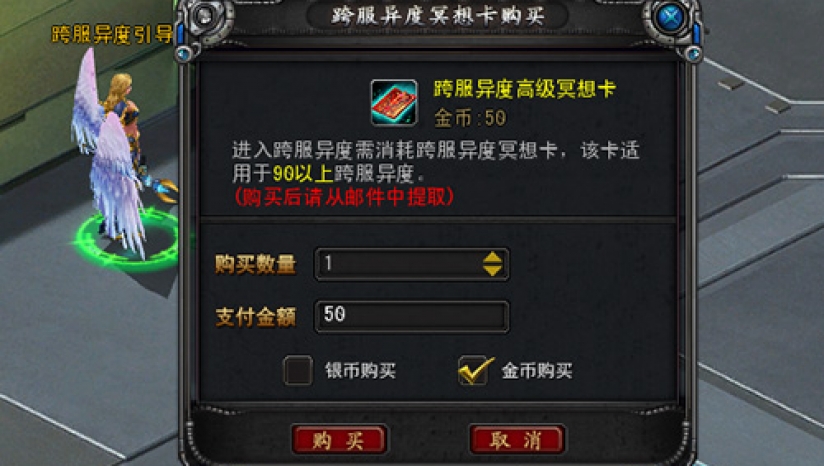Enable the 银币购买 silver coin checkbox
The height and width of the screenshot is (466, 824).
click(298, 370)
